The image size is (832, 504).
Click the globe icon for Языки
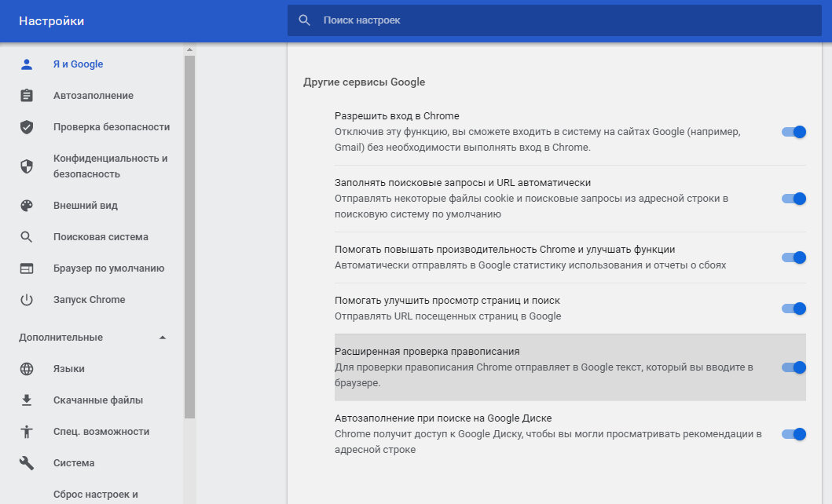pos(27,369)
